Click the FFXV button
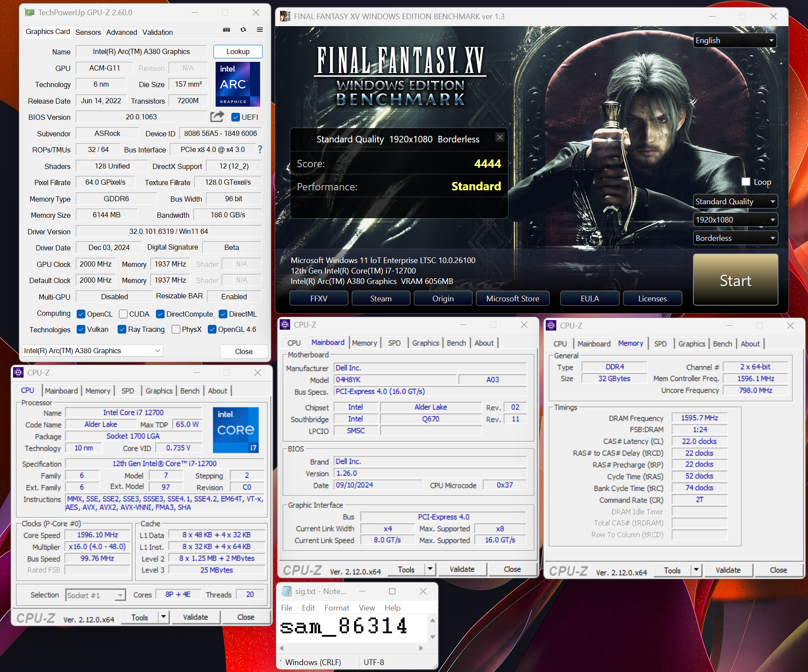Screen dimensions: 808x672 click(319, 298)
